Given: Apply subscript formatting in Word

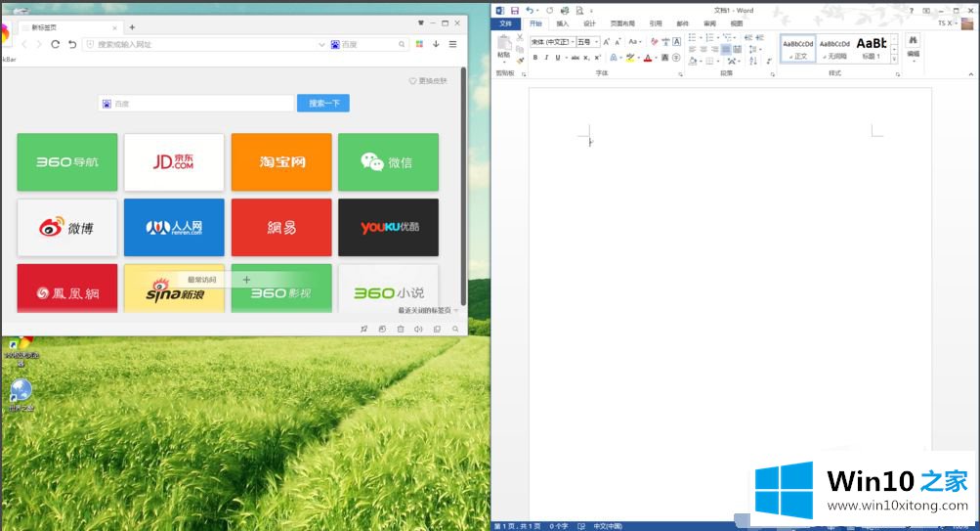Looking at the screenshot, I should [x=586, y=58].
